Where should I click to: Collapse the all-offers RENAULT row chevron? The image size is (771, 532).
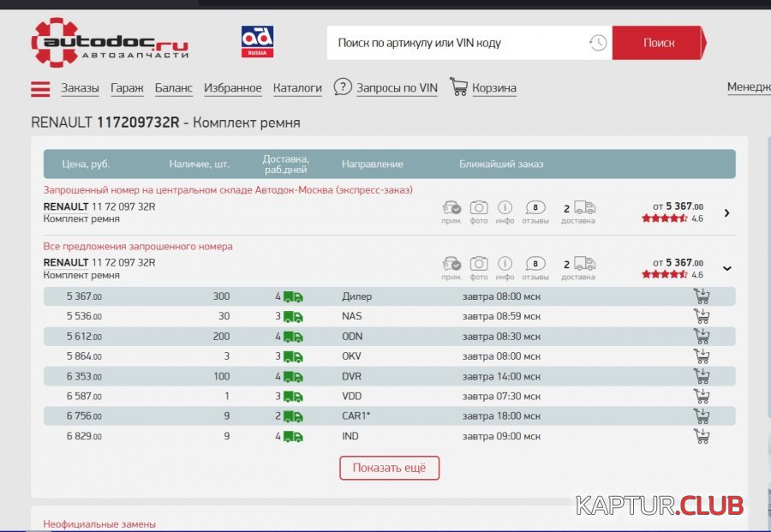727,268
